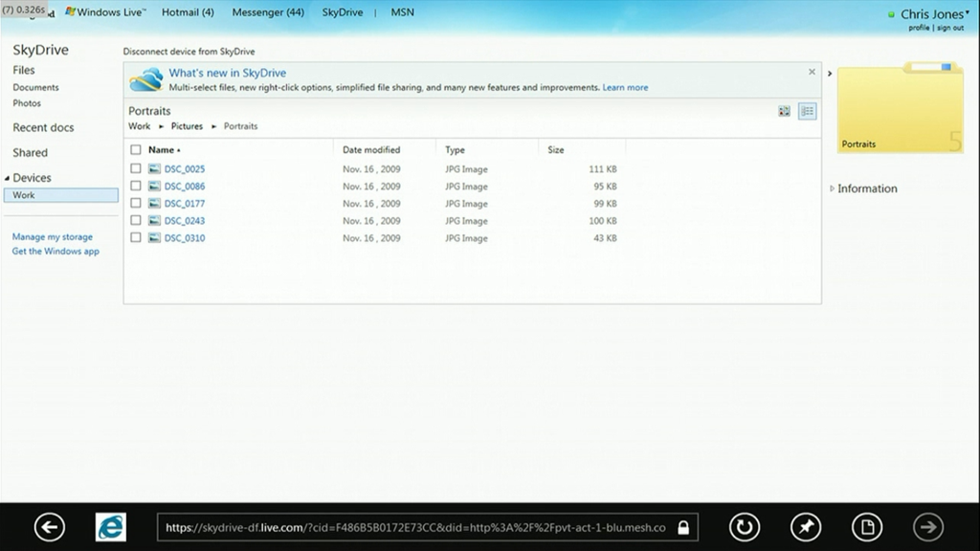The image size is (980, 551).
Task: Click the sign out link
Action: coord(950,28)
